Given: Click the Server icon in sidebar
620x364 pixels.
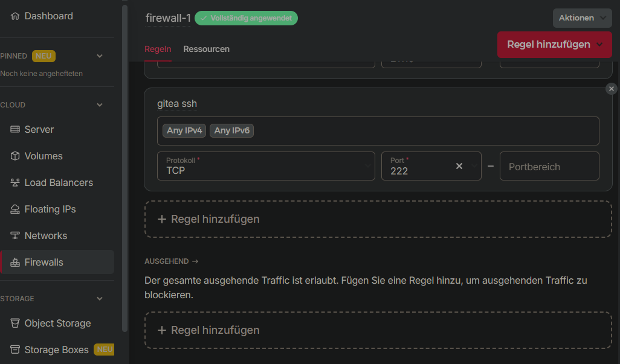Looking at the screenshot, I should click(15, 130).
